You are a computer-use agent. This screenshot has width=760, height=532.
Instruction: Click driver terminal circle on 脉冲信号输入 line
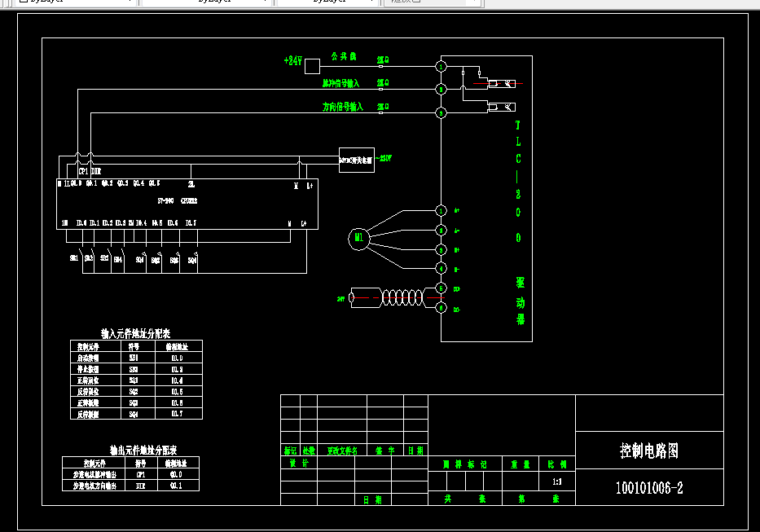tap(441, 90)
